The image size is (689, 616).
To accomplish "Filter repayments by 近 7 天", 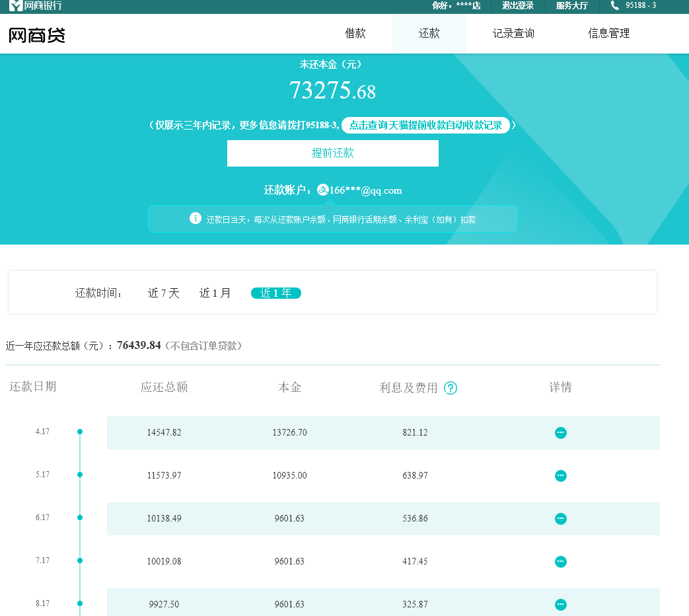I will coord(163,293).
